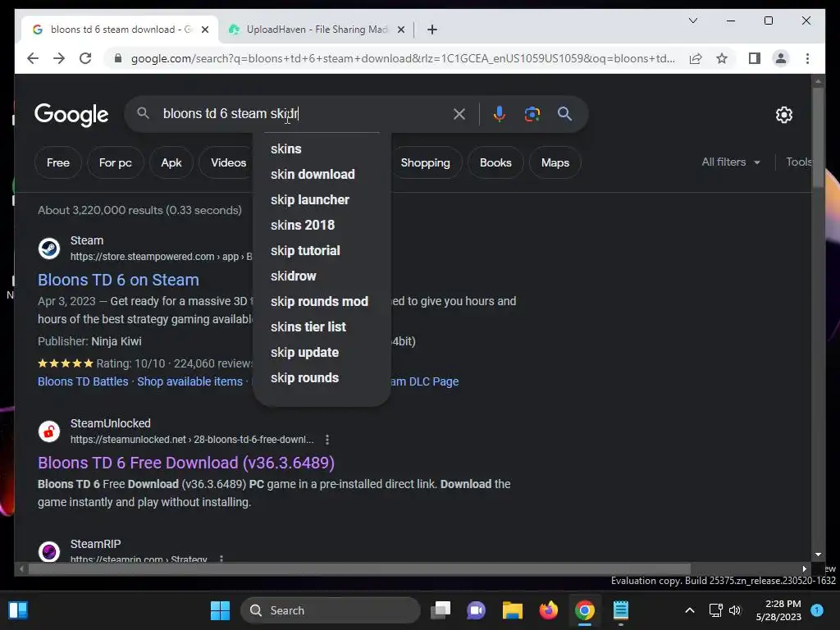Go forward one page in Chrome

(59, 58)
